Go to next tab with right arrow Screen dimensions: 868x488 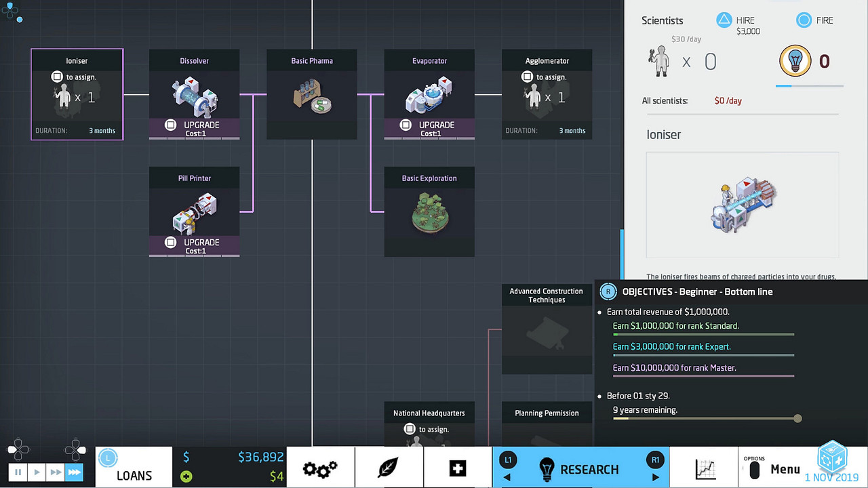pos(655,477)
